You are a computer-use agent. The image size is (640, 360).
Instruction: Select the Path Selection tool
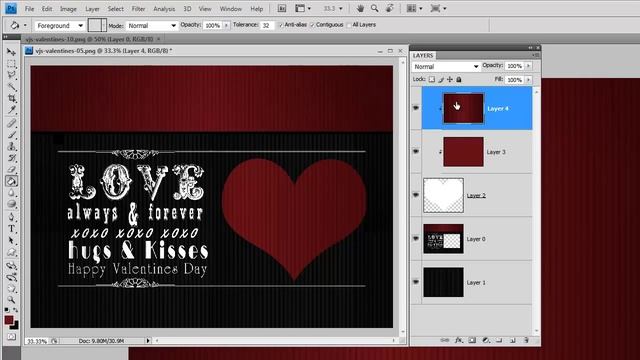tap(11, 240)
